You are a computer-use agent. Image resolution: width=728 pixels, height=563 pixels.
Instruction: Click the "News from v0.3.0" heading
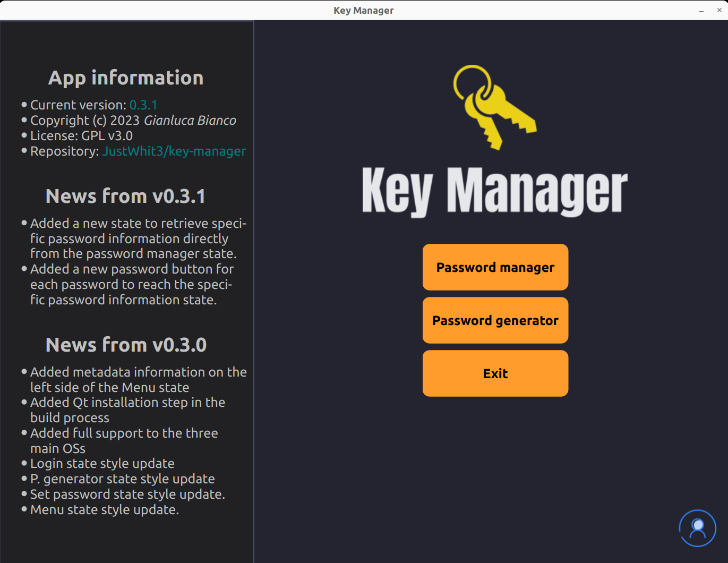(126, 345)
